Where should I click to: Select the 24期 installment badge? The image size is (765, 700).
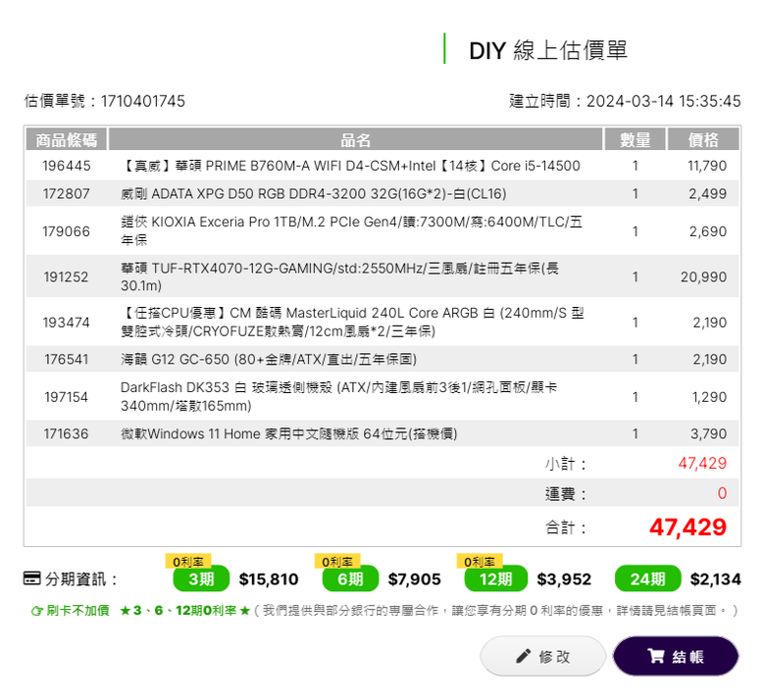pos(647,579)
